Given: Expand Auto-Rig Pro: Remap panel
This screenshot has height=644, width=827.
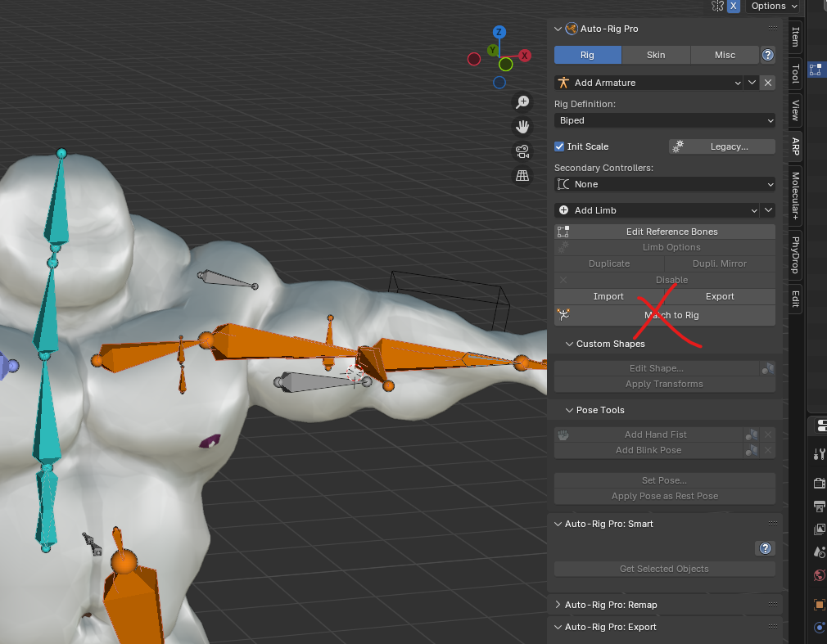Looking at the screenshot, I should (558, 605).
